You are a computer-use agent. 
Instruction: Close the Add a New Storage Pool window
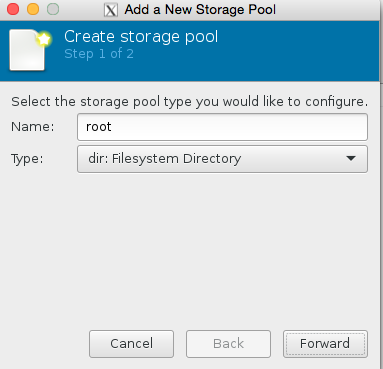pyautogui.click(x=13, y=9)
